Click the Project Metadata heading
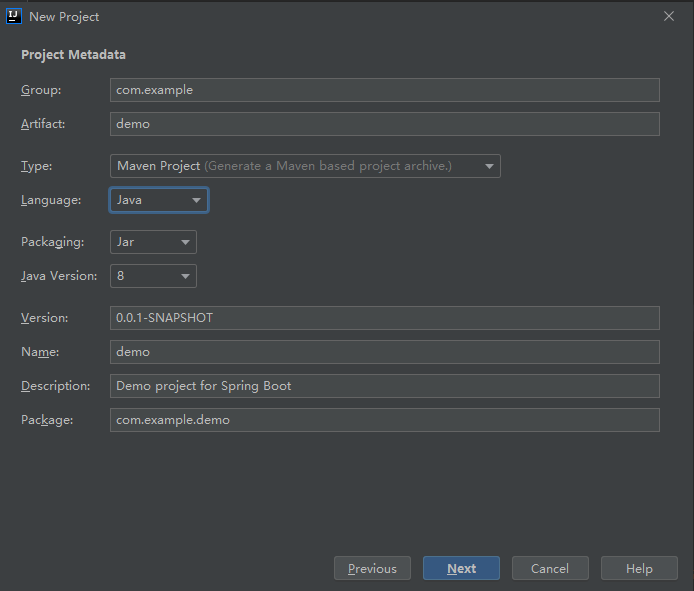 [x=73, y=55]
